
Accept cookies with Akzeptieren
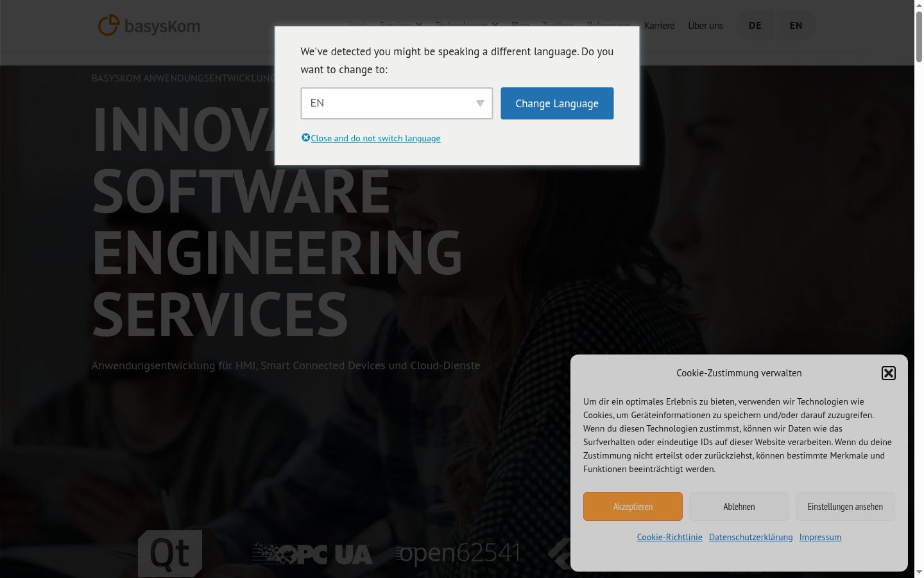pyautogui.click(x=633, y=507)
